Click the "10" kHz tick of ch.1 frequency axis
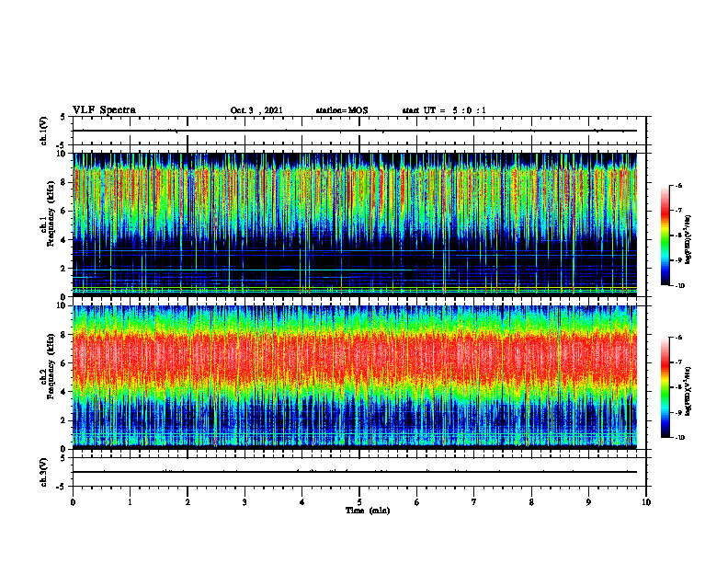728x563 pixels. pyautogui.click(x=63, y=154)
